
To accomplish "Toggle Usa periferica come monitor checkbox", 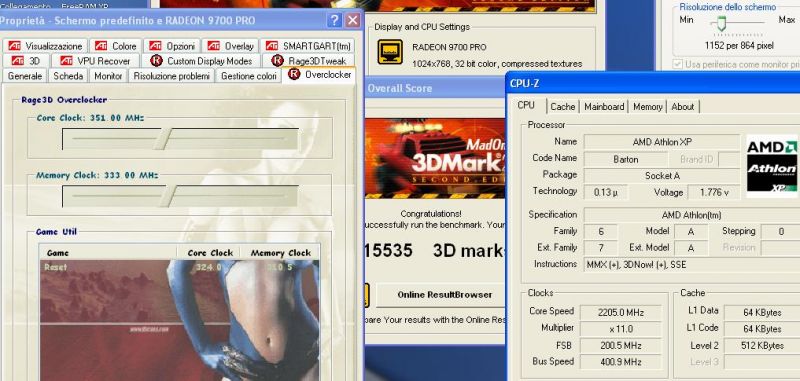I will pos(678,64).
